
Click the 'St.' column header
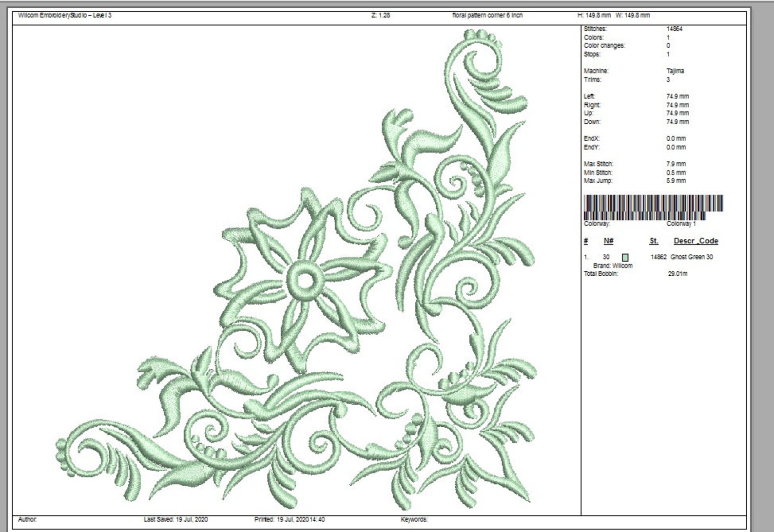tap(654, 241)
